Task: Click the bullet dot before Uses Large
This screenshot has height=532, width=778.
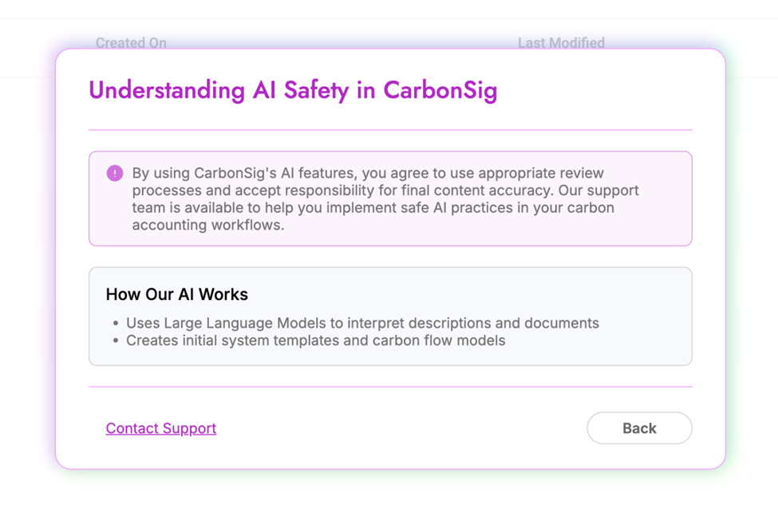Action: (117, 324)
